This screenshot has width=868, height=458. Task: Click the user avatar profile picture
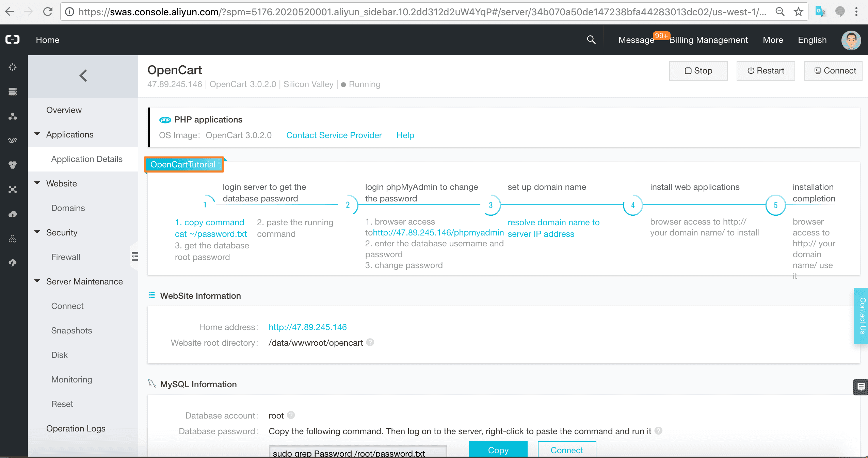[851, 40]
